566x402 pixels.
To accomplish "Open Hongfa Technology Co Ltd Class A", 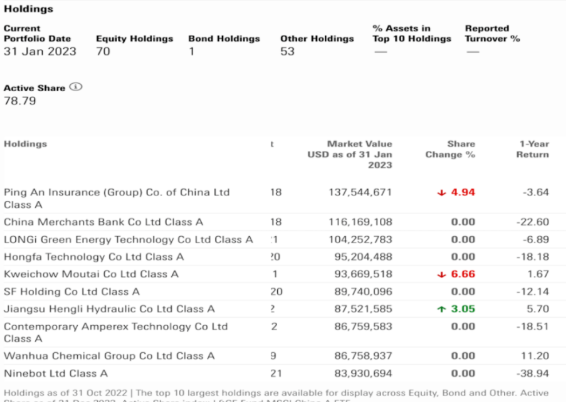I will (x=94, y=257).
